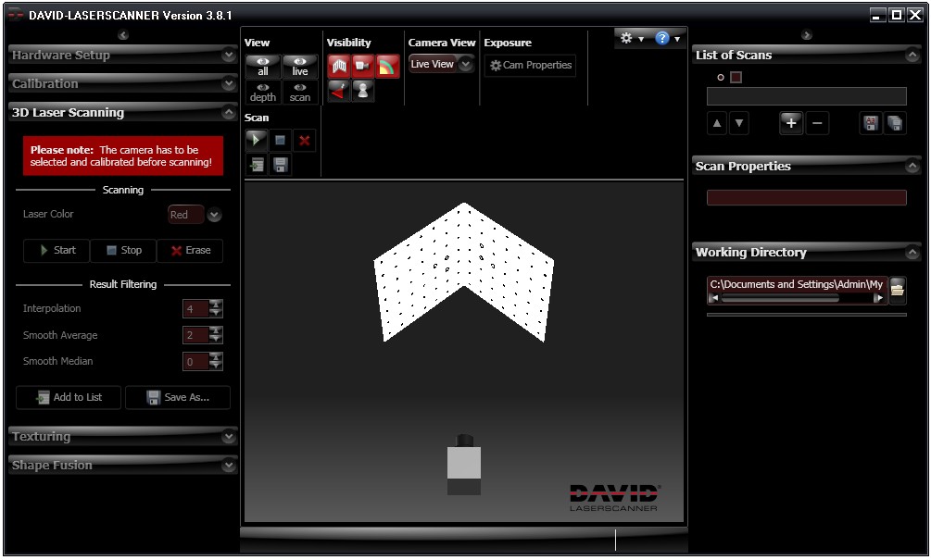This screenshot has height=560, width=931.
Task: Click the Cam Properties button
Action: (x=529, y=66)
